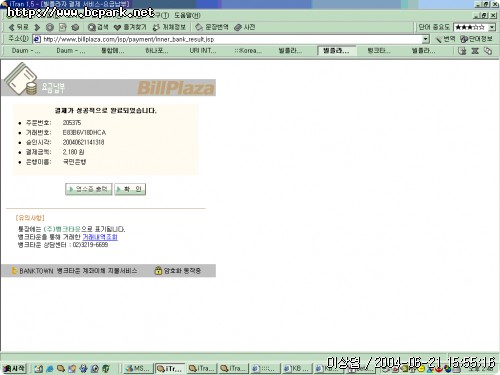Click the 번역 translate button

446,39
